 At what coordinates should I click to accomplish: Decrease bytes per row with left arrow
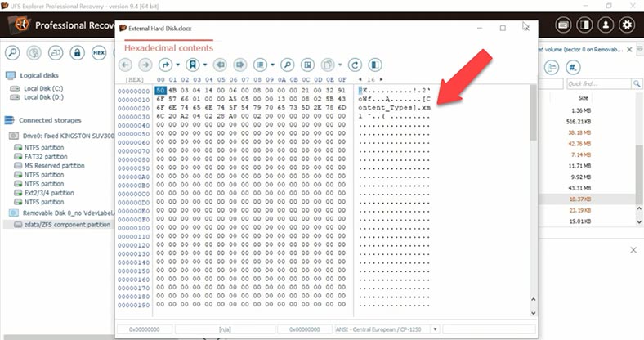(x=360, y=79)
